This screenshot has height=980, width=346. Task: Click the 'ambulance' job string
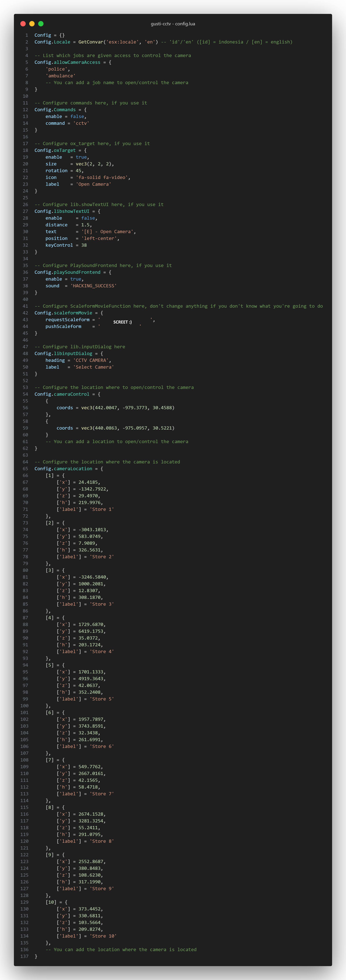point(60,76)
